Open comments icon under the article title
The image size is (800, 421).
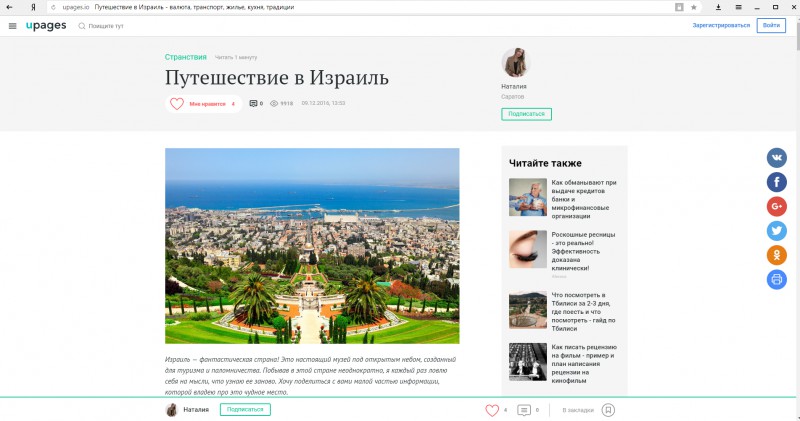253,104
